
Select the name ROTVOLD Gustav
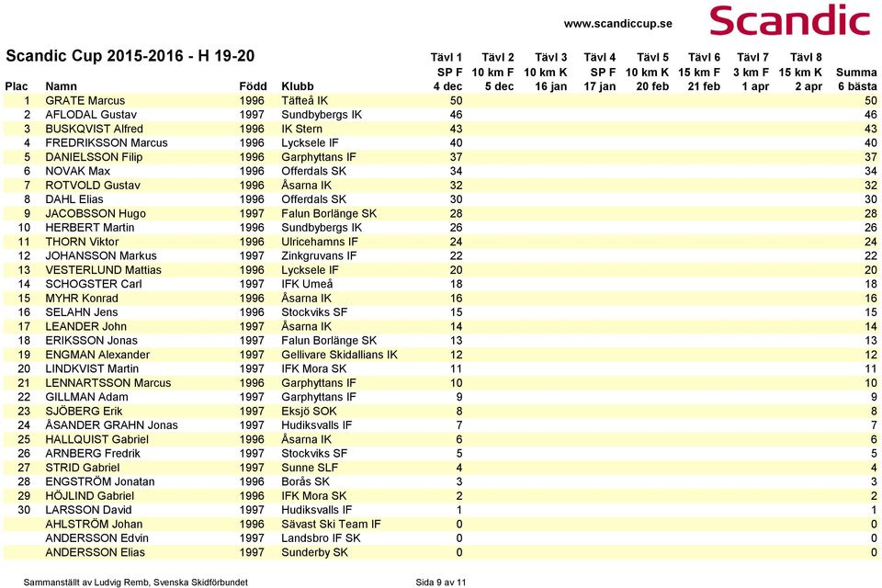(x=93, y=185)
